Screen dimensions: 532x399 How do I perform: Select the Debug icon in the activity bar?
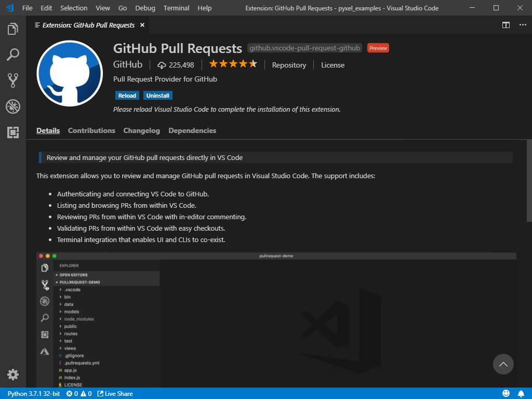(x=13, y=107)
